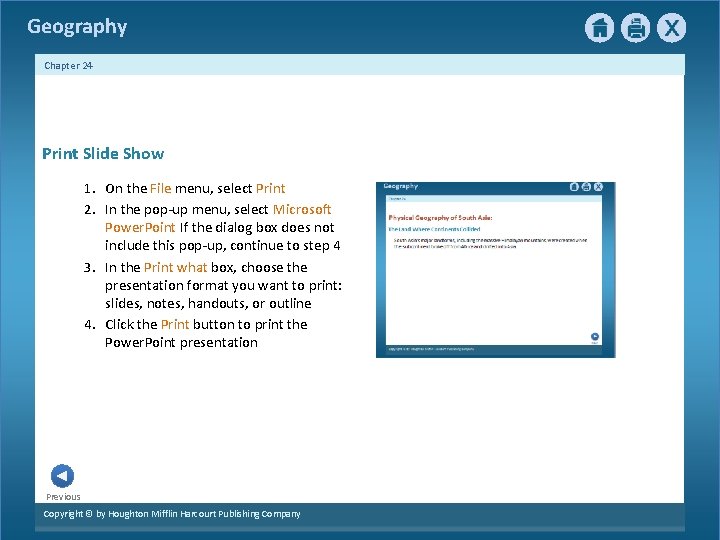Select the 'PowerPoint' highlighted text in step 2
The image size is (720, 540).
click(140, 227)
